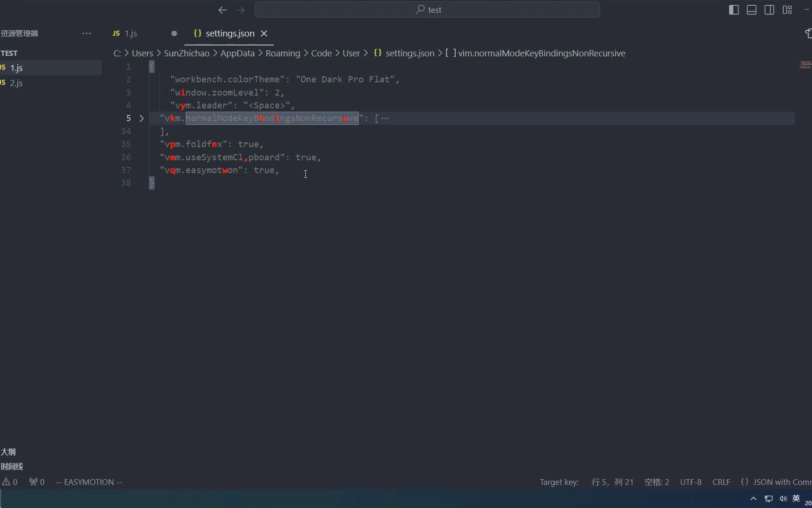This screenshot has width=812, height=508.
Task: Click the 'SunZhichao' breadcrumb segment
Action: [187, 53]
